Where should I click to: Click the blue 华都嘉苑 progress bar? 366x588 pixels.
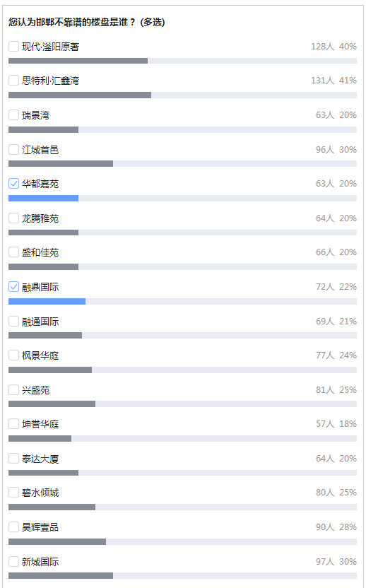point(44,199)
